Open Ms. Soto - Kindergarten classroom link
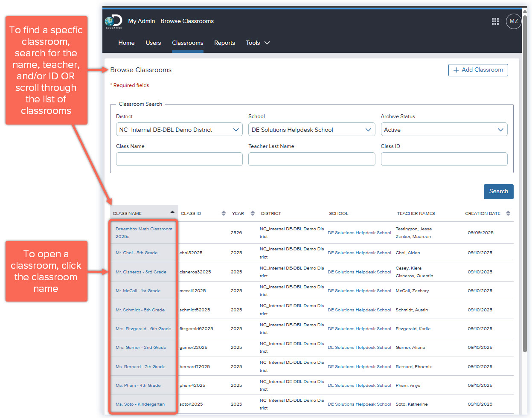 pos(140,404)
